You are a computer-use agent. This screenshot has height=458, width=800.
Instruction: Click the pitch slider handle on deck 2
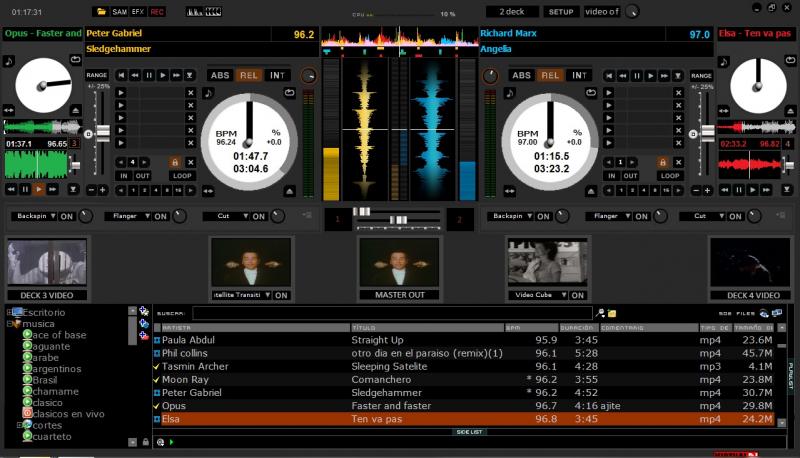tap(708, 133)
